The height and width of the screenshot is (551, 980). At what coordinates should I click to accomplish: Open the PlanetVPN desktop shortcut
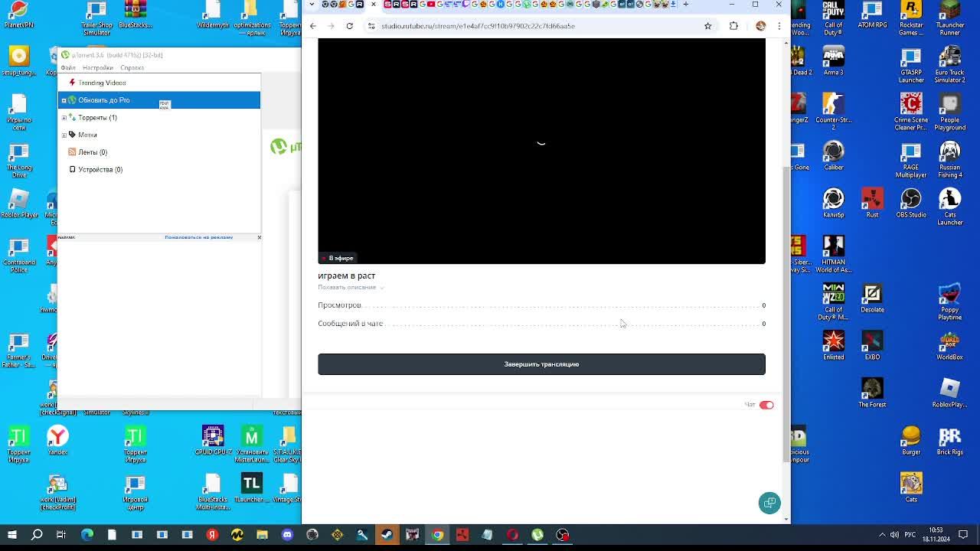(19, 15)
